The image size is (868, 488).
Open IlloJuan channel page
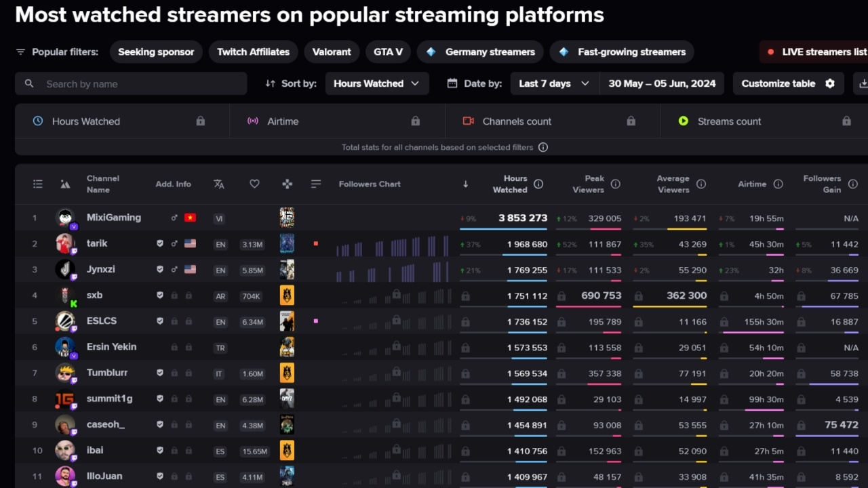pyautogui.click(x=104, y=476)
